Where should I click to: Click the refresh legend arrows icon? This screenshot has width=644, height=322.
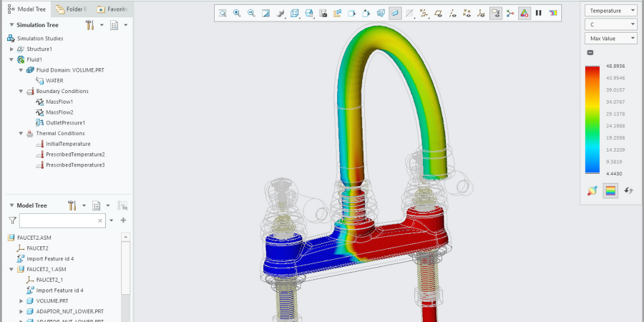click(x=628, y=190)
